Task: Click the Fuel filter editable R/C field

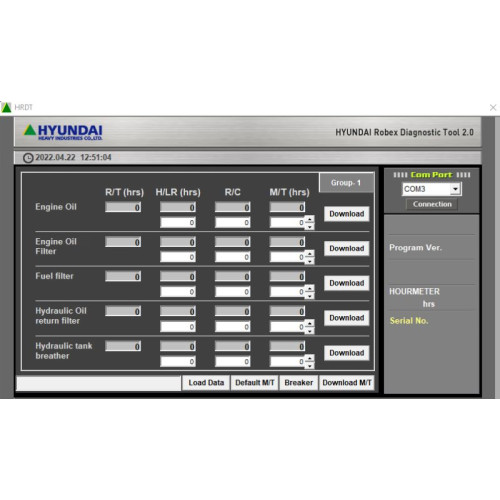Action: pos(233,292)
